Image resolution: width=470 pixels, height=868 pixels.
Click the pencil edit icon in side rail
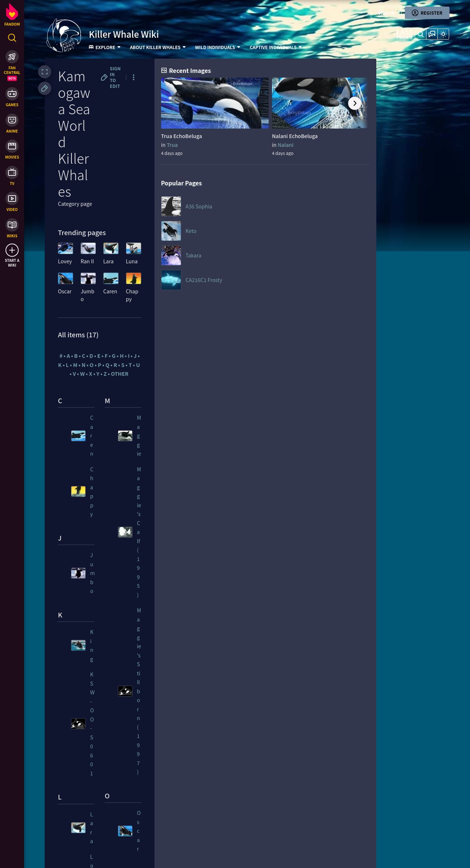45,88
